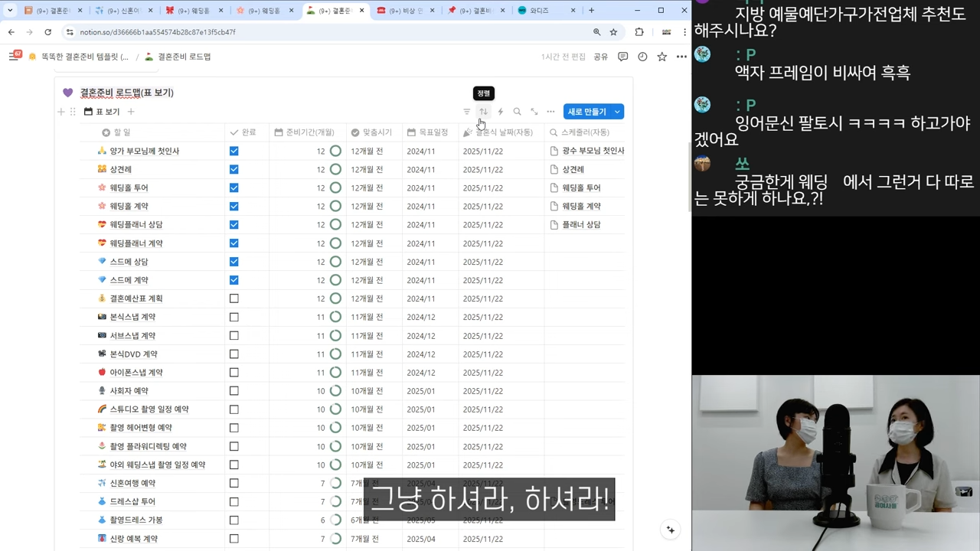Mark 사회자 예약 as complete

click(234, 390)
